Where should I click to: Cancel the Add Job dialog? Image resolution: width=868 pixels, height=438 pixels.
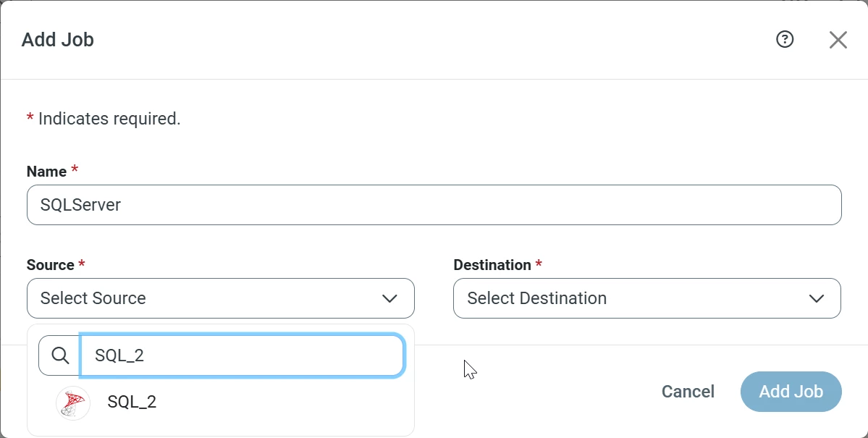pyautogui.click(x=687, y=392)
